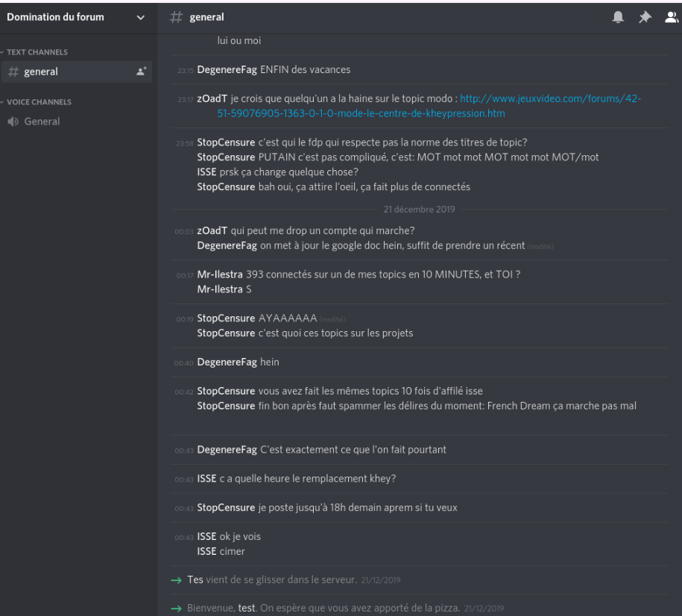Toggle the member list icon
This screenshot has height=616, width=682.
coord(671,17)
